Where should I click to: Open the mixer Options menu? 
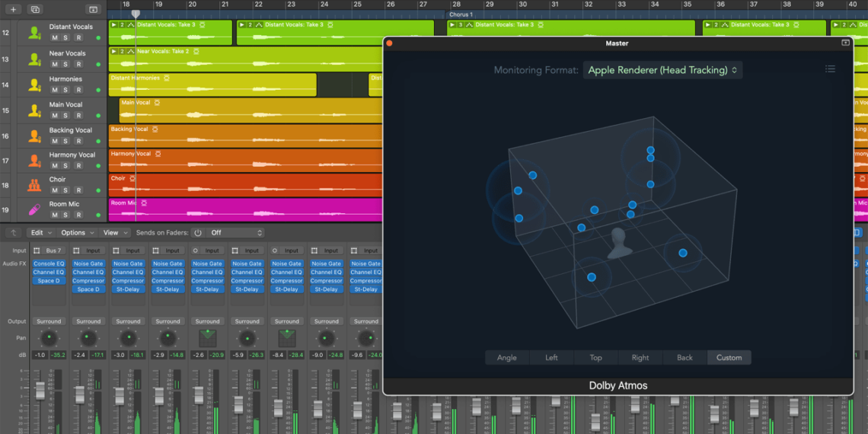click(x=78, y=233)
